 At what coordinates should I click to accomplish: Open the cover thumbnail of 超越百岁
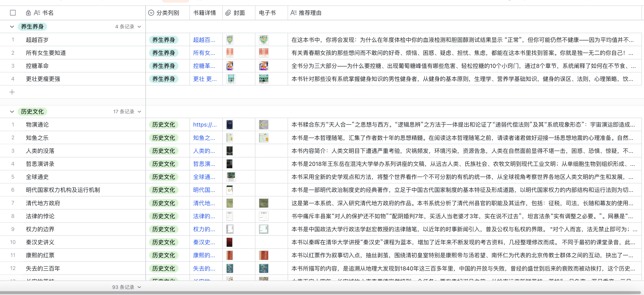[x=230, y=40]
